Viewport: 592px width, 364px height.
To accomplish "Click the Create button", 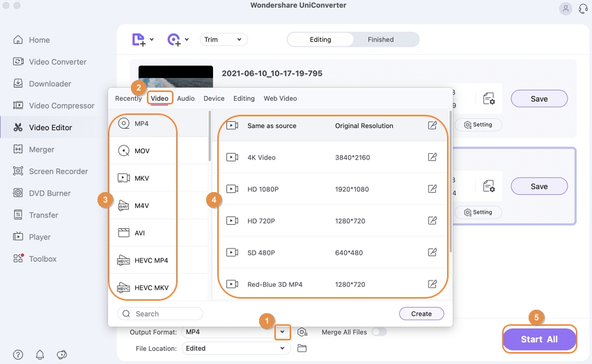I will [x=421, y=314].
